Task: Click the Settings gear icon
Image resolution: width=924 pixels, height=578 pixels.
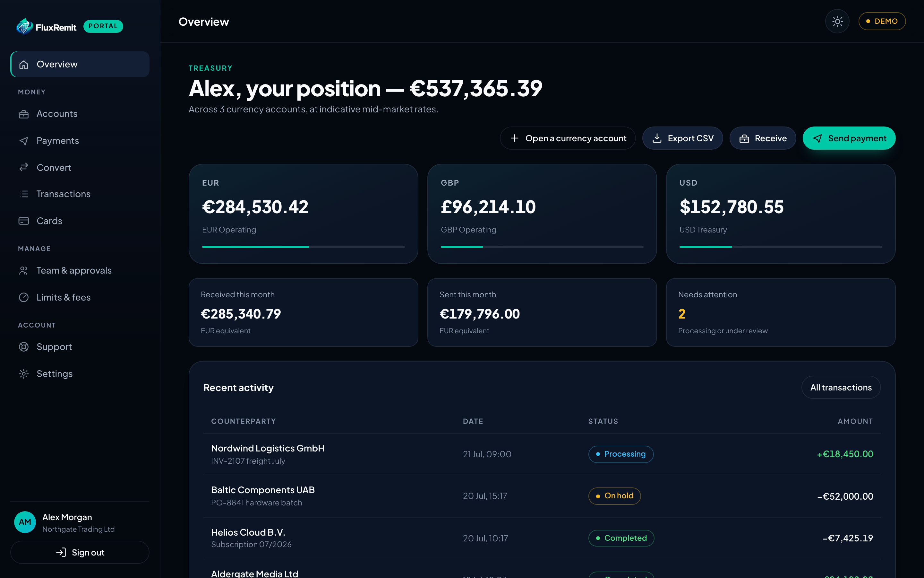Action: (x=24, y=374)
